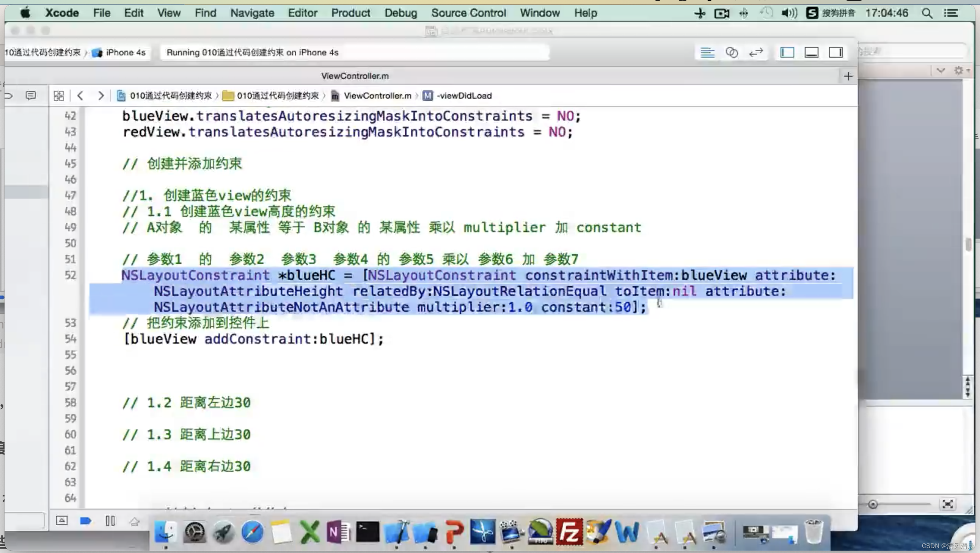
Task: Open the Find menu
Action: point(206,13)
